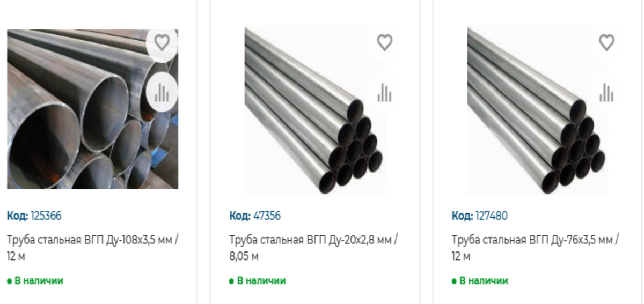The height and width of the screenshot is (304, 644).
Task: Open the pipe image for product 47356
Action: pyautogui.click(x=314, y=110)
